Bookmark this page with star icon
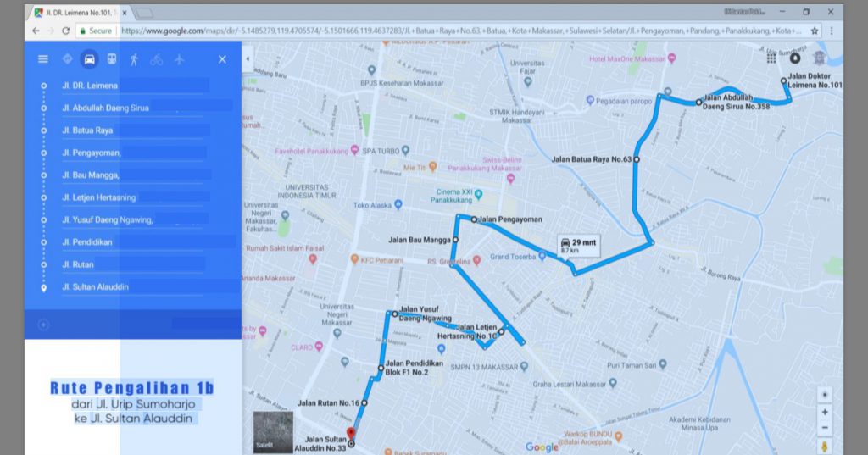This screenshot has width=868, height=455. (815, 31)
